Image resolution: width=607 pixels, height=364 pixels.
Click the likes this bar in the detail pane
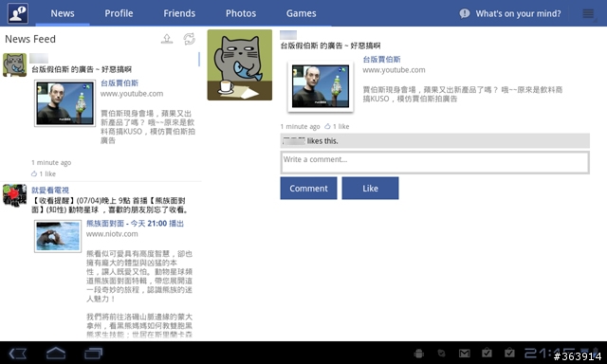point(434,141)
